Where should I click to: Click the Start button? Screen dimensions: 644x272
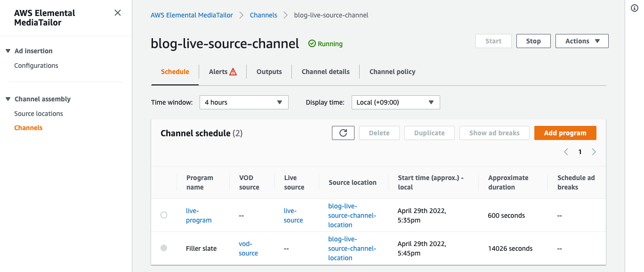[493, 41]
